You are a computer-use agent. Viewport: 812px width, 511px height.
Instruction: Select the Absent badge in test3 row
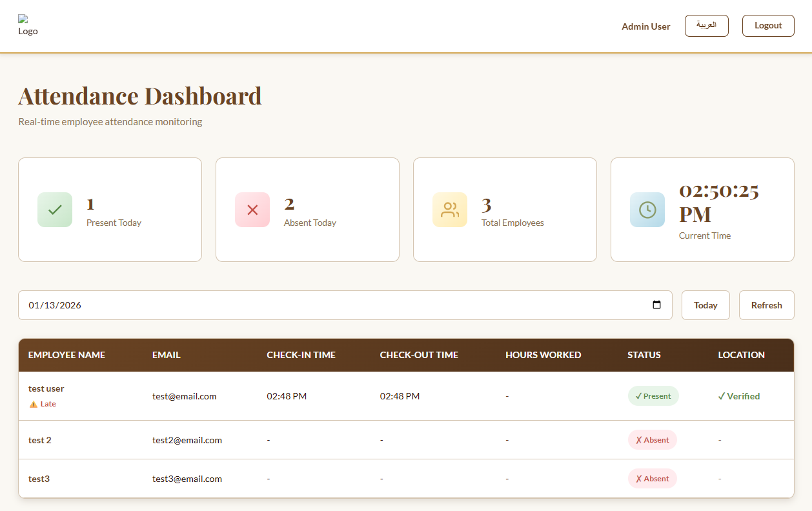point(652,479)
